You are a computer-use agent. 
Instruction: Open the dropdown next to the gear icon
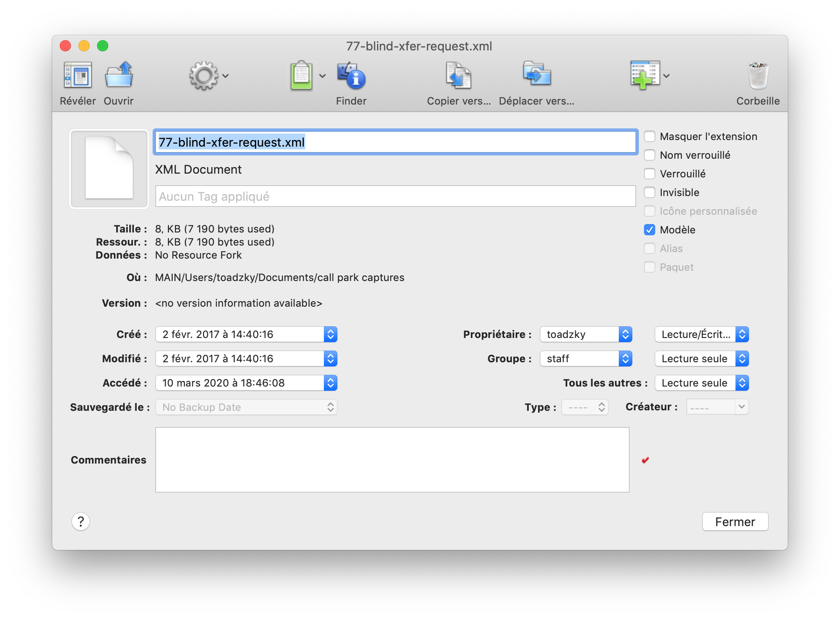point(226,76)
